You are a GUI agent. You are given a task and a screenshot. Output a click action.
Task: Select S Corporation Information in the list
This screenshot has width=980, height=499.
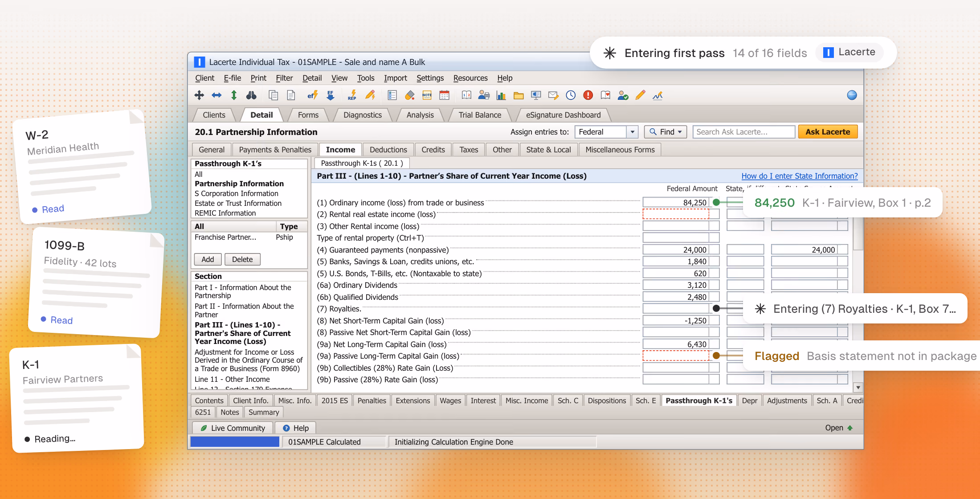[237, 193]
